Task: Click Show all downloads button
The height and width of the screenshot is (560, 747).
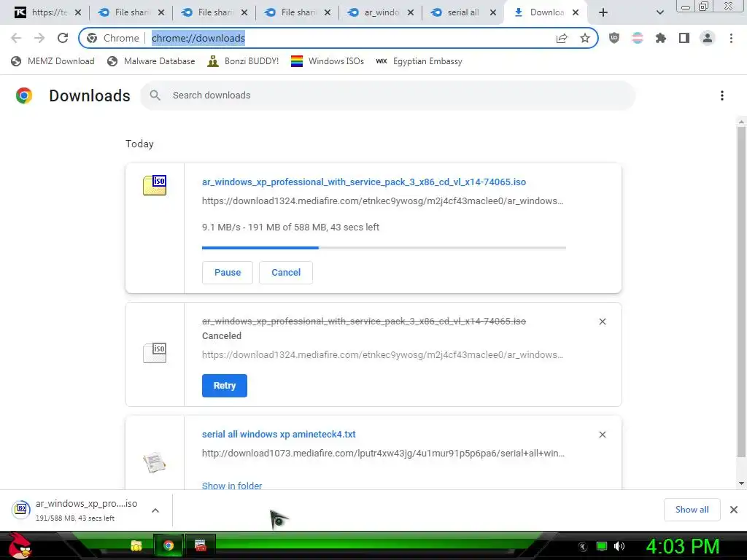Action: pos(692,510)
